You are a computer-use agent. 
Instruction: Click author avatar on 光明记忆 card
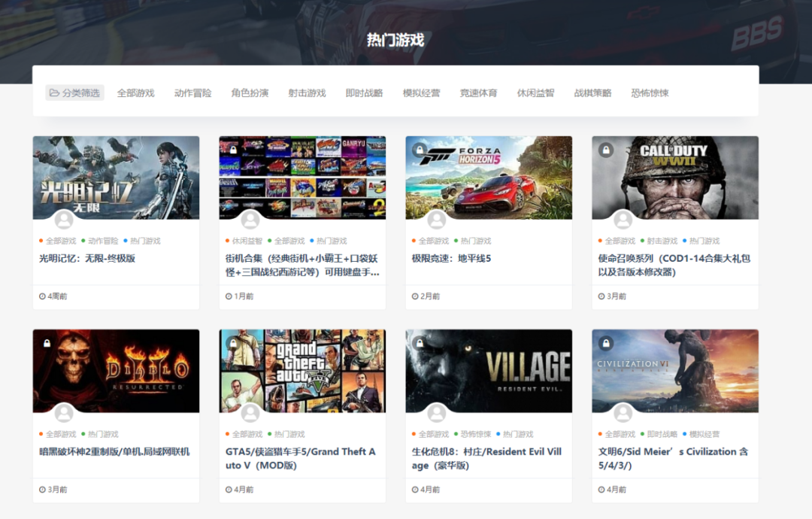[64, 220]
